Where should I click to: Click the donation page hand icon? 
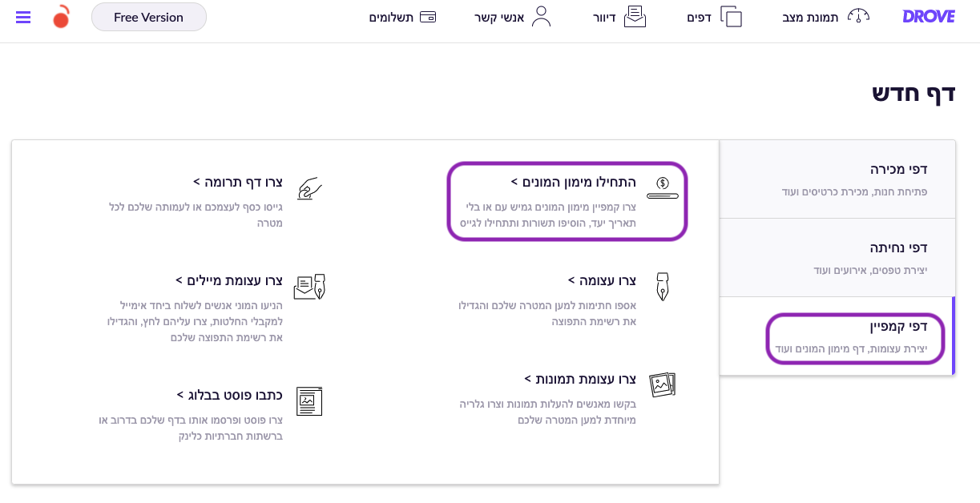[x=309, y=188]
